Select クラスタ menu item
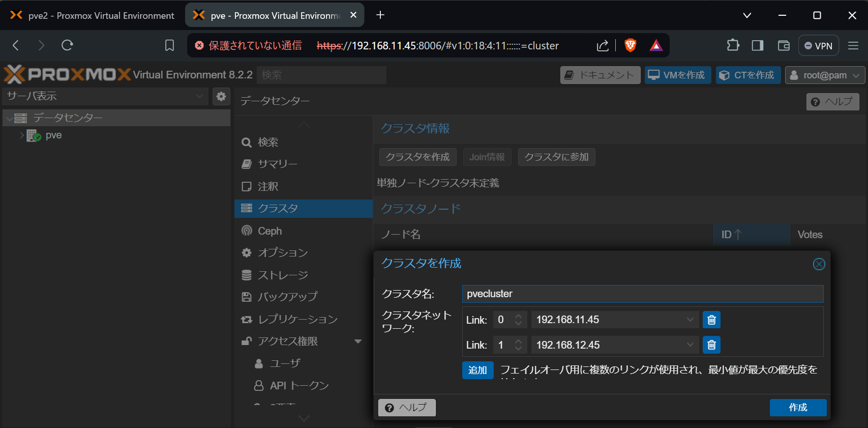868x428 pixels. pyautogui.click(x=304, y=209)
